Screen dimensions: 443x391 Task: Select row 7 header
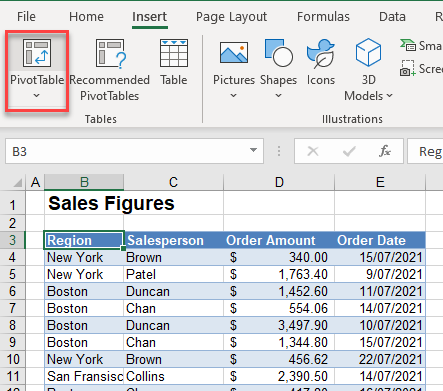[x=13, y=308]
